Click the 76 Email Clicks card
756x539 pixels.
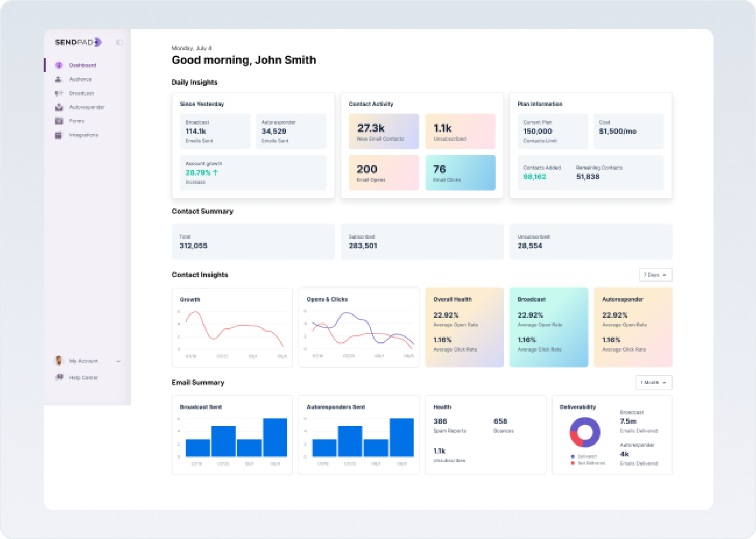[460, 173]
